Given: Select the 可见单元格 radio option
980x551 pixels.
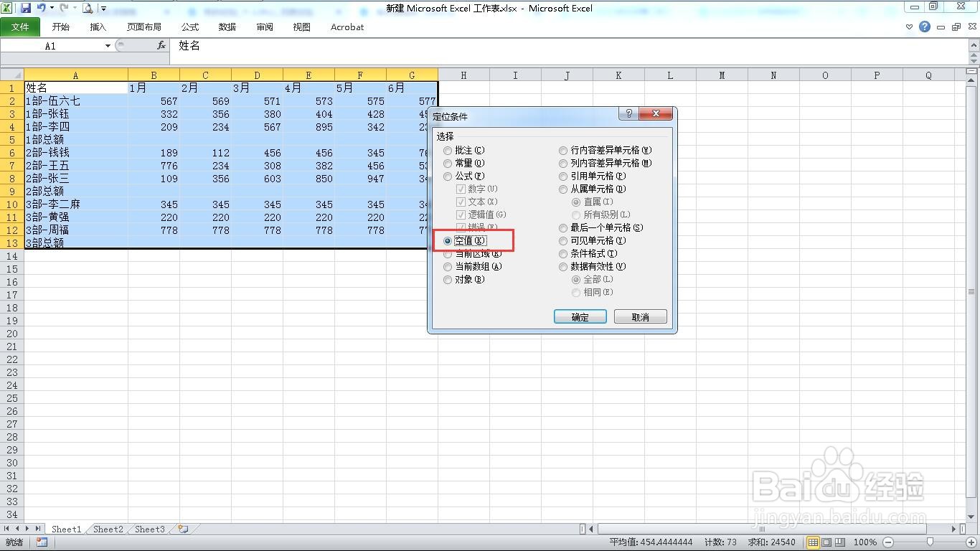Looking at the screenshot, I should 593,241.
